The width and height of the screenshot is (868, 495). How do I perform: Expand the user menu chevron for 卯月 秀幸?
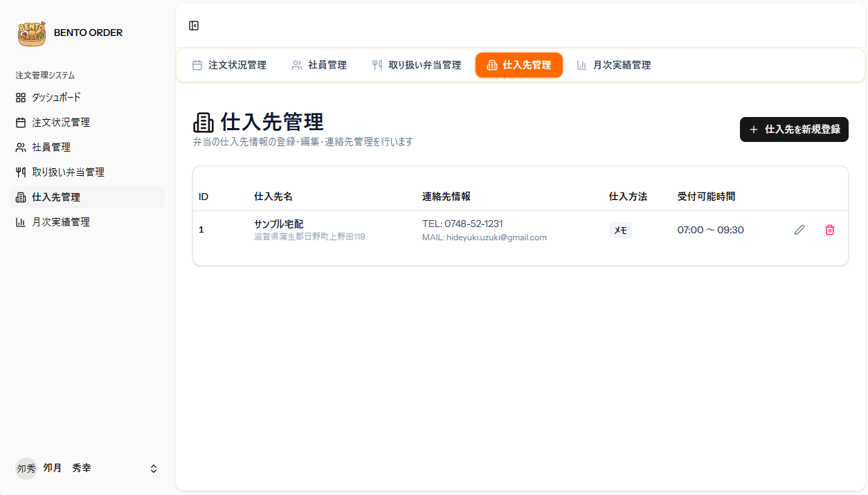[154, 469]
